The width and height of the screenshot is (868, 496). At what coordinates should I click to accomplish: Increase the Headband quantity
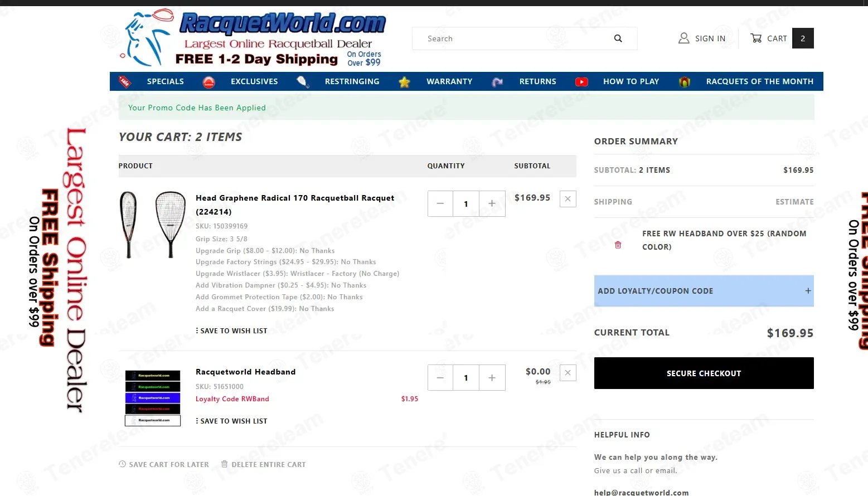click(x=492, y=378)
